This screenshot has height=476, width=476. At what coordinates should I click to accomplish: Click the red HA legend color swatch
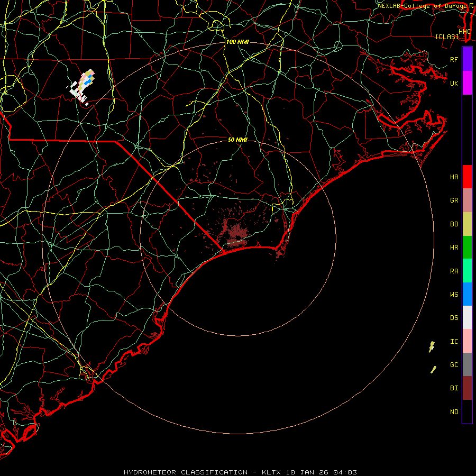point(467,177)
